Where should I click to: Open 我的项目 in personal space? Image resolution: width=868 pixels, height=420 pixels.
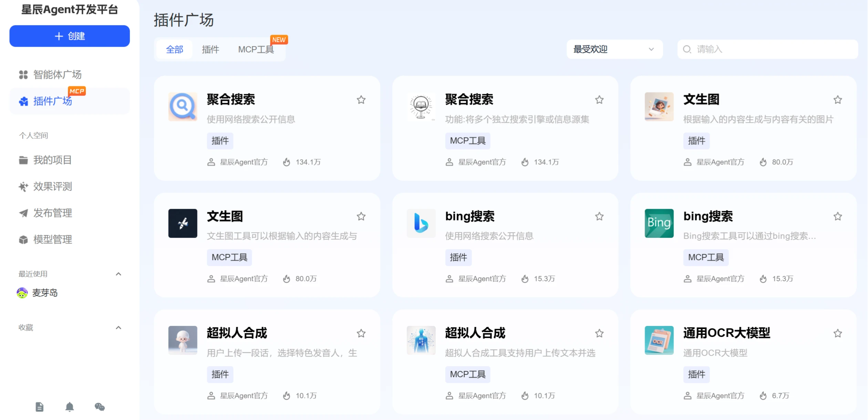point(52,160)
